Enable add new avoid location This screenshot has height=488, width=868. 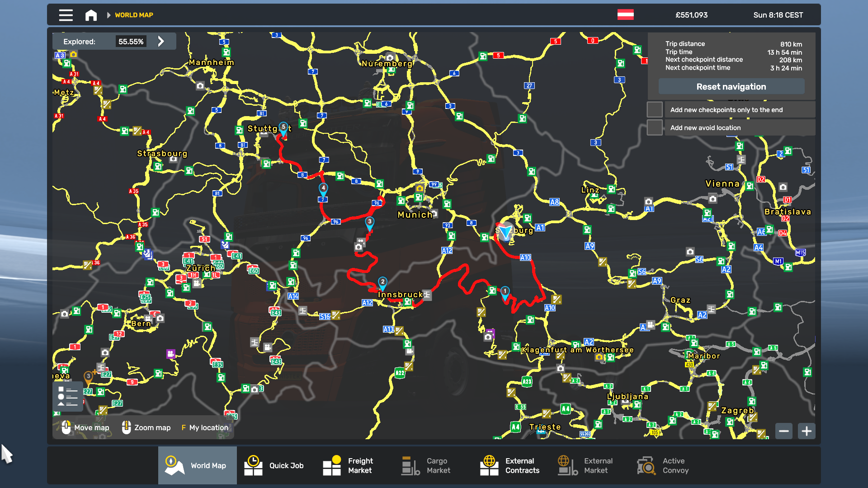(655, 128)
